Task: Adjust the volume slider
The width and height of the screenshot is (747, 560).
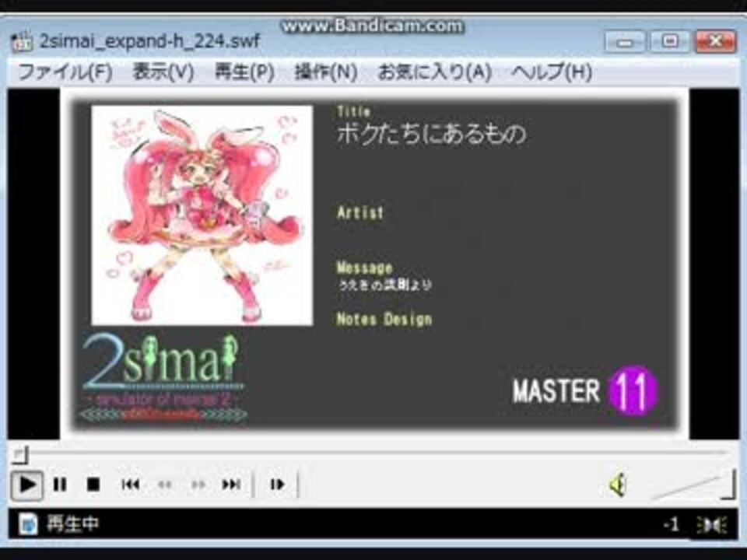Action: pos(693,485)
